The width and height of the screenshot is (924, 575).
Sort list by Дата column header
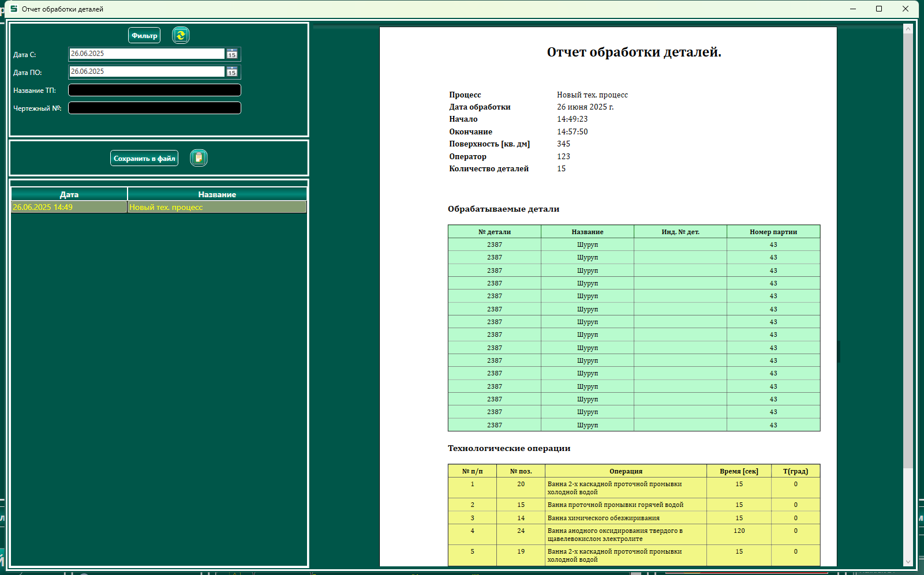click(69, 194)
